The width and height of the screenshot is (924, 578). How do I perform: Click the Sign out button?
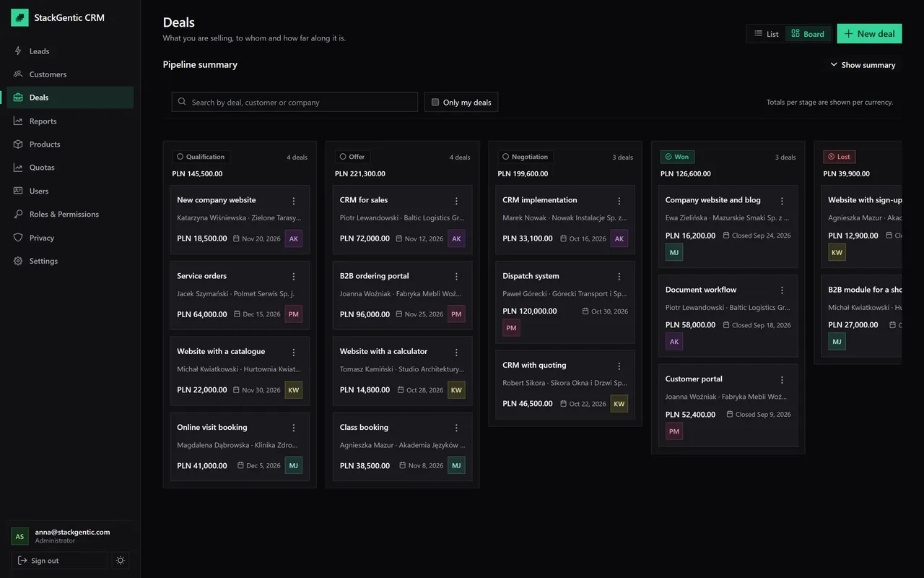point(59,561)
